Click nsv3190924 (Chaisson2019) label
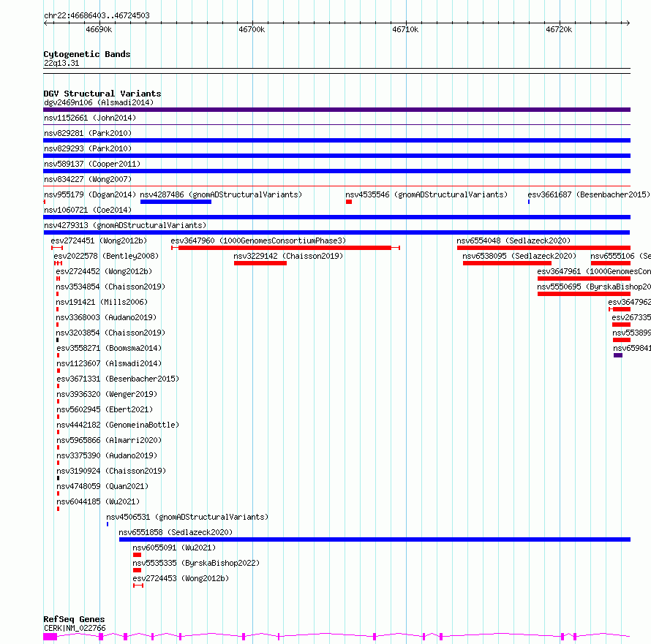This screenshot has height=644, width=651. 111,471
